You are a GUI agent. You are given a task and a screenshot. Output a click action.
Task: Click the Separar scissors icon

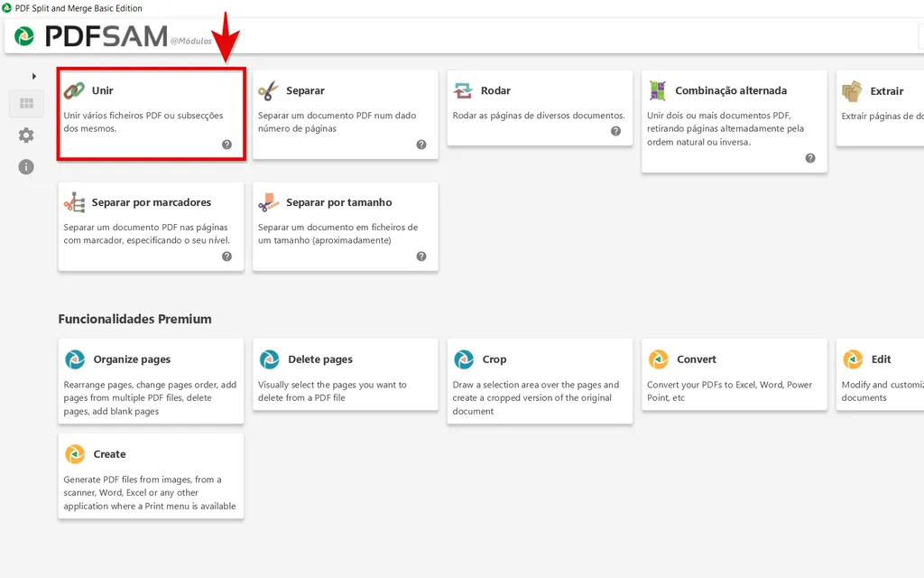point(268,90)
